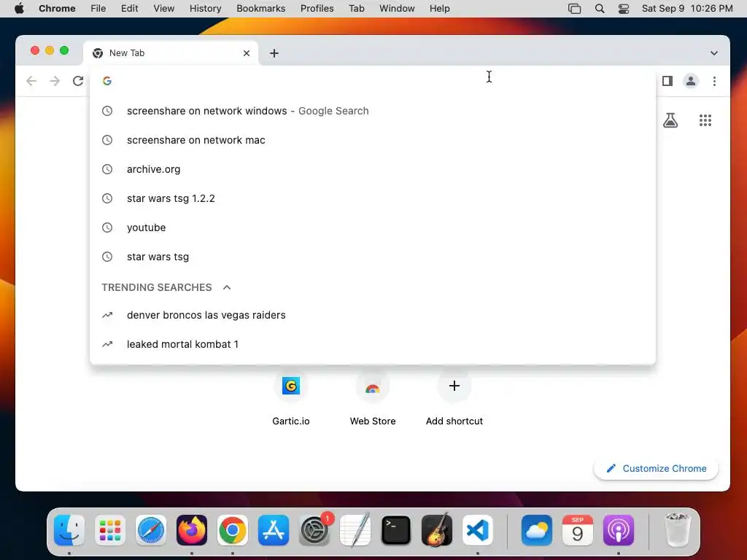Open Launchpad from the Dock
Viewport: 747px width, 560px height.
[x=110, y=530]
